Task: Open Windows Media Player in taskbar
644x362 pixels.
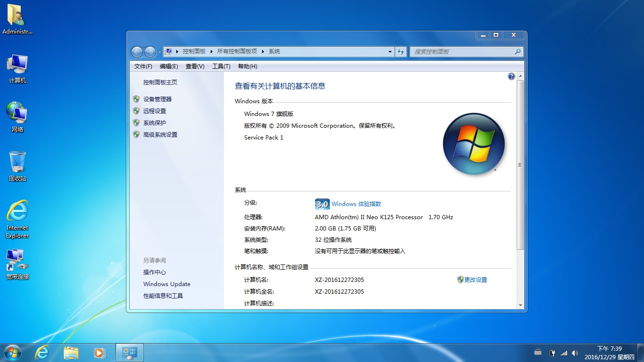Action: pos(99,353)
